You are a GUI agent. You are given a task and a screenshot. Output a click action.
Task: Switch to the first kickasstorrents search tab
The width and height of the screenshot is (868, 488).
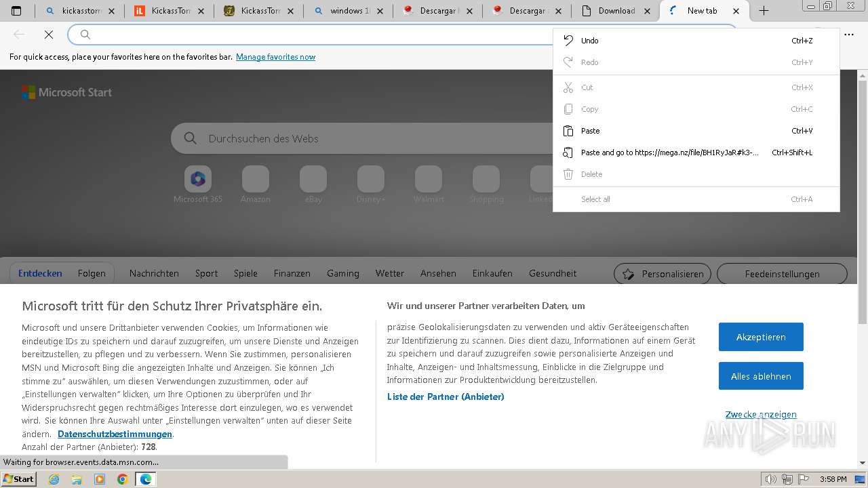point(80,11)
